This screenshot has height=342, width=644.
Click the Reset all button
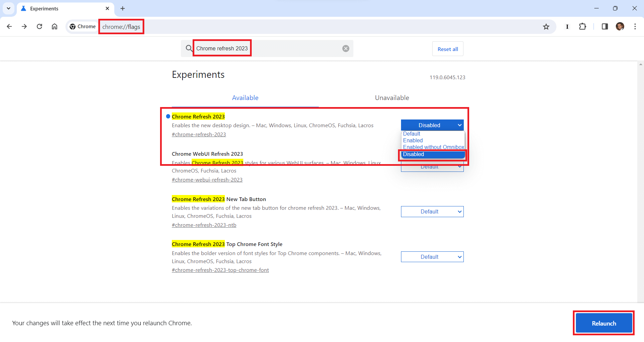[448, 49]
